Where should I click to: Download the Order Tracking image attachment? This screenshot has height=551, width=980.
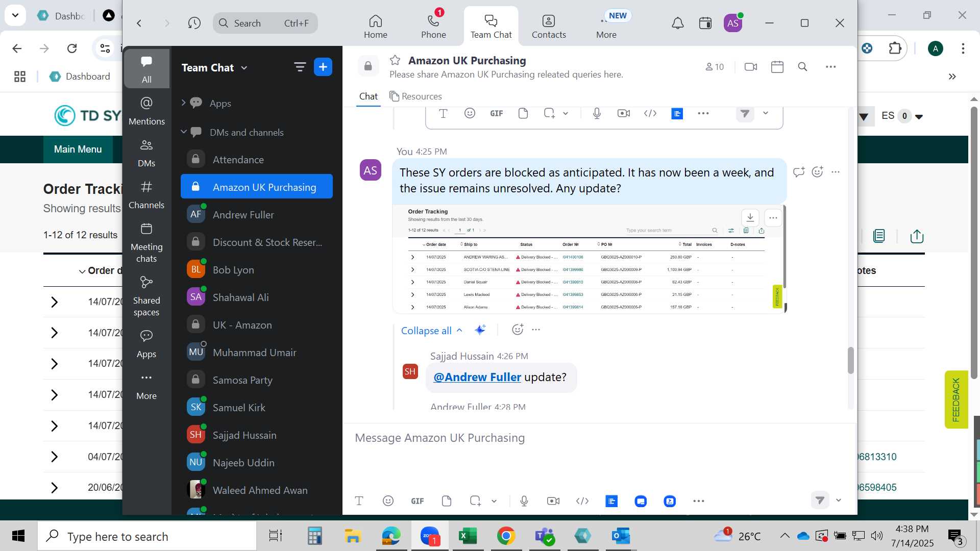click(x=750, y=217)
